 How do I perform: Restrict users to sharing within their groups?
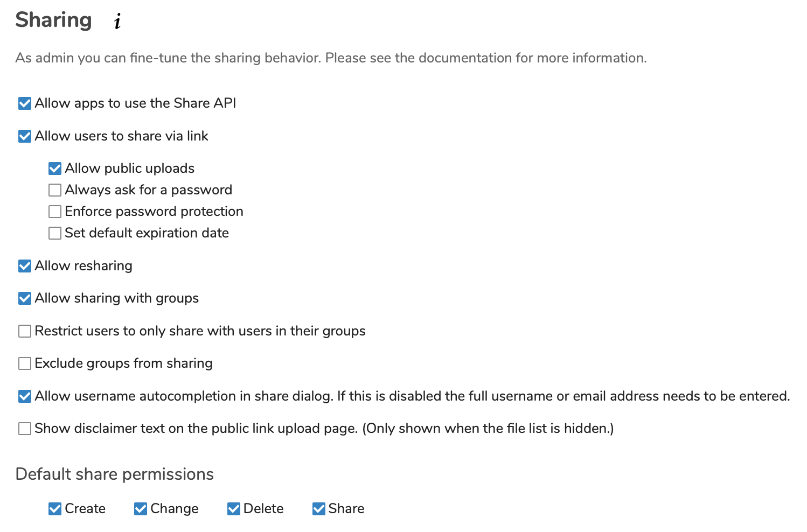click(x=25, y=331)
